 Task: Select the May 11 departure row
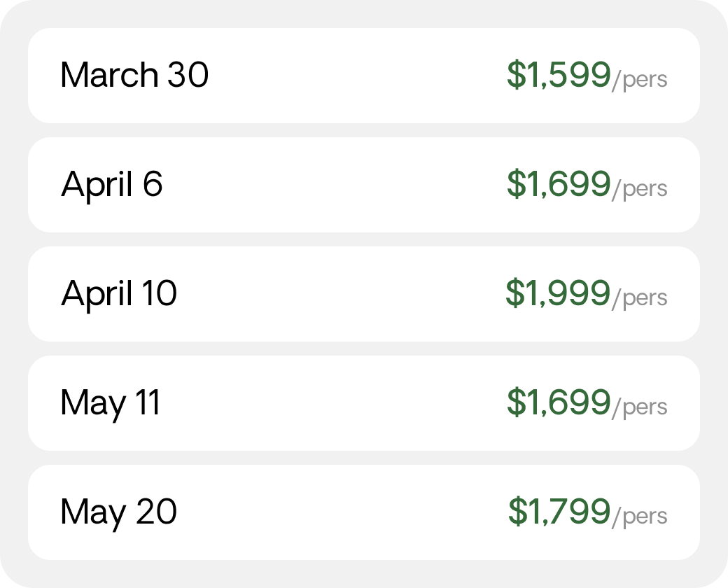tap(364, 402)
